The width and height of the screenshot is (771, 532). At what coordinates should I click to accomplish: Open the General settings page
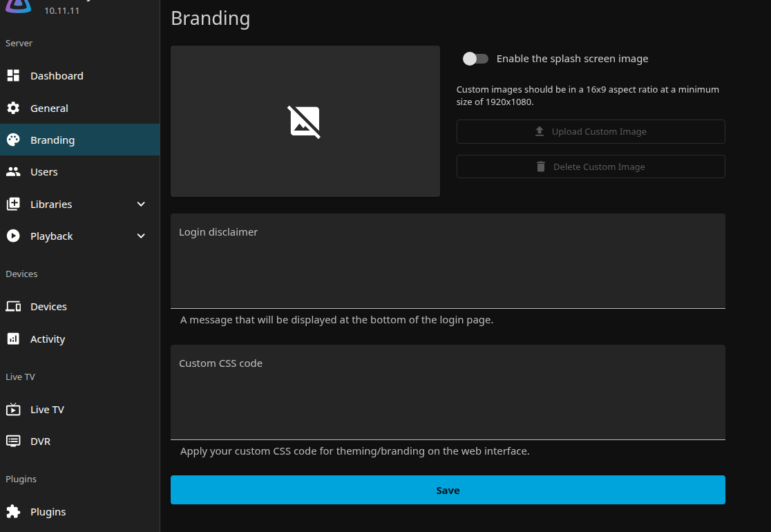tap(79, 108)
